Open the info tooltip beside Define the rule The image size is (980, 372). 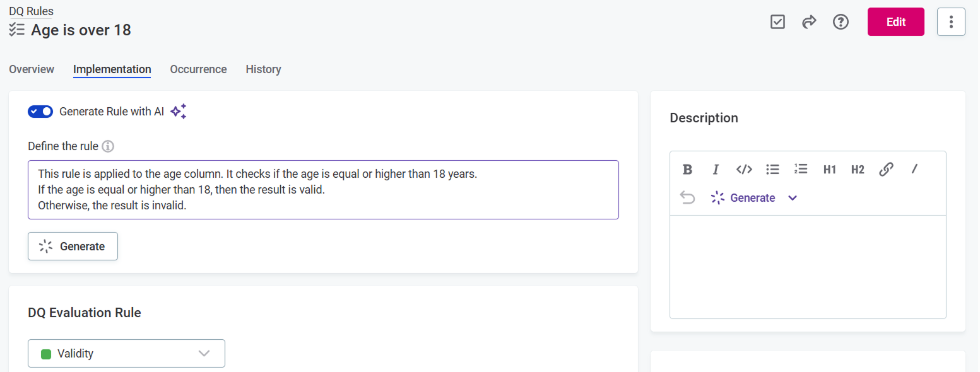pyautogui.click(x=107, y=146)
